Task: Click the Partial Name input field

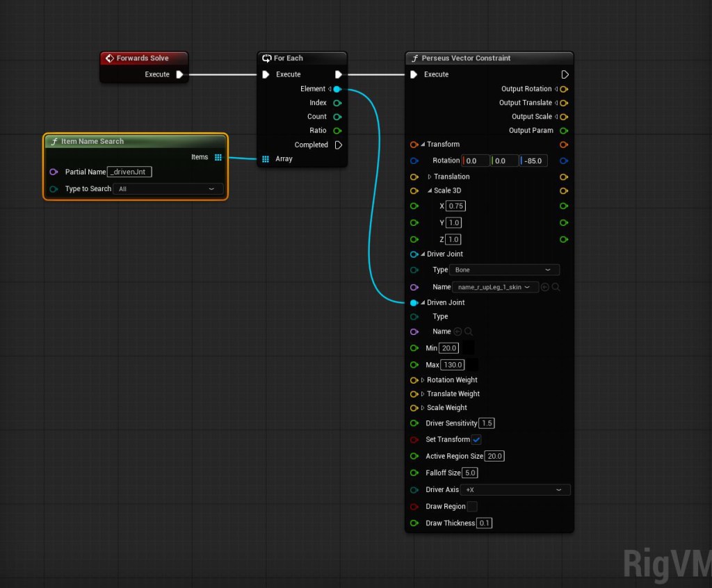Action: pyautogui.click(x=130, y=172)
